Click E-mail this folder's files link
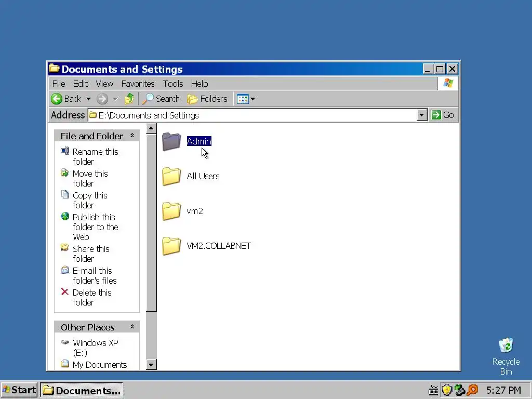The image size is (532, 399). point(95,275)
